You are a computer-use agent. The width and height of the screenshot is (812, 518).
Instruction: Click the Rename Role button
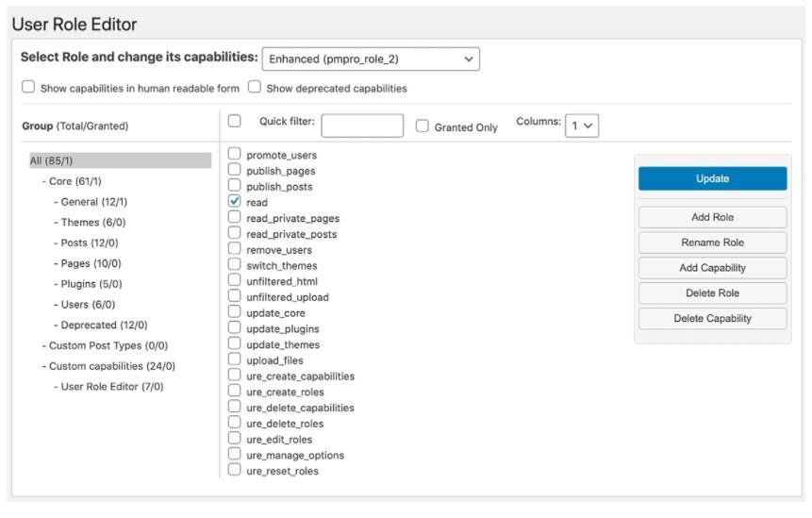(713, 242)
